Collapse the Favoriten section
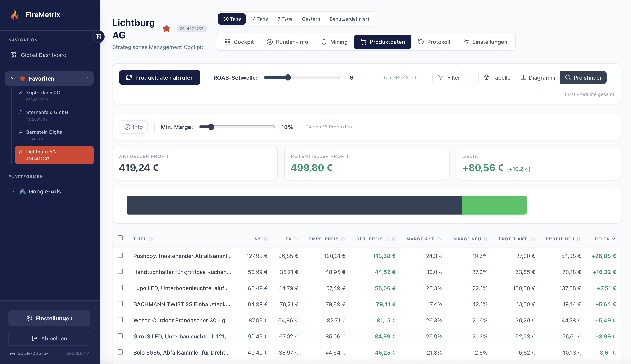 (x=13, y=79)
